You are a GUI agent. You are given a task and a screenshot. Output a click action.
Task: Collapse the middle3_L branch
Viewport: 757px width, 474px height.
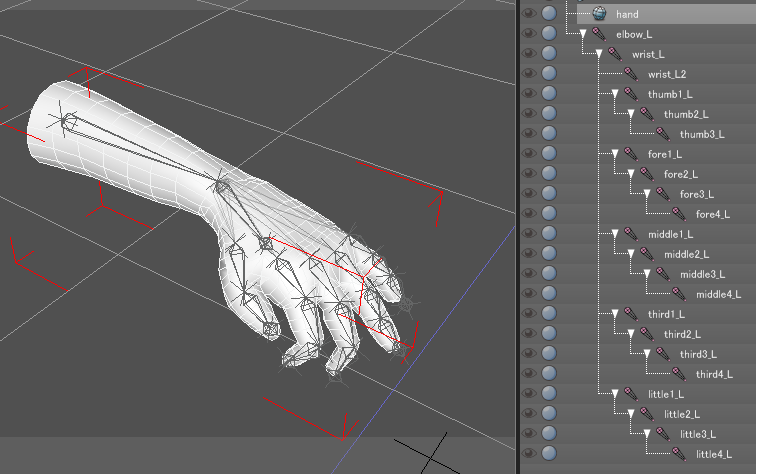646,274
